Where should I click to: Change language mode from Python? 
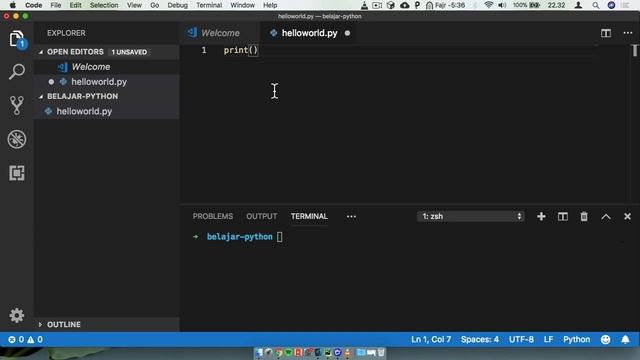[x=576, y=340]
